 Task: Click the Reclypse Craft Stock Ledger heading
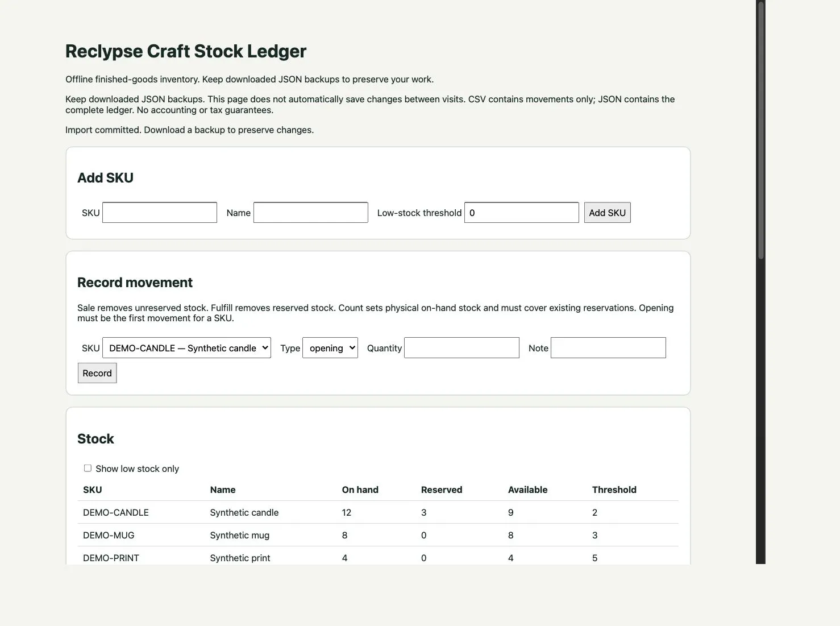(186, 51)
